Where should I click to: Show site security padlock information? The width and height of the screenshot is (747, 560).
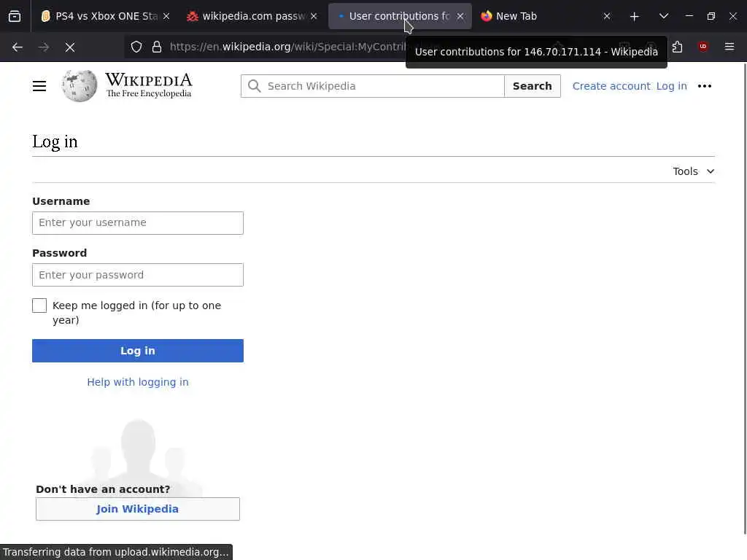coord(157,47)
